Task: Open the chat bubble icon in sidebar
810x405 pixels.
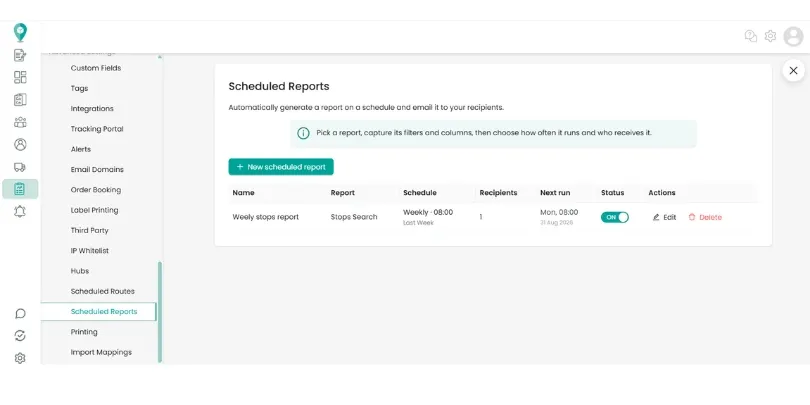Action: pyautogui.click(x=20, y=314)
